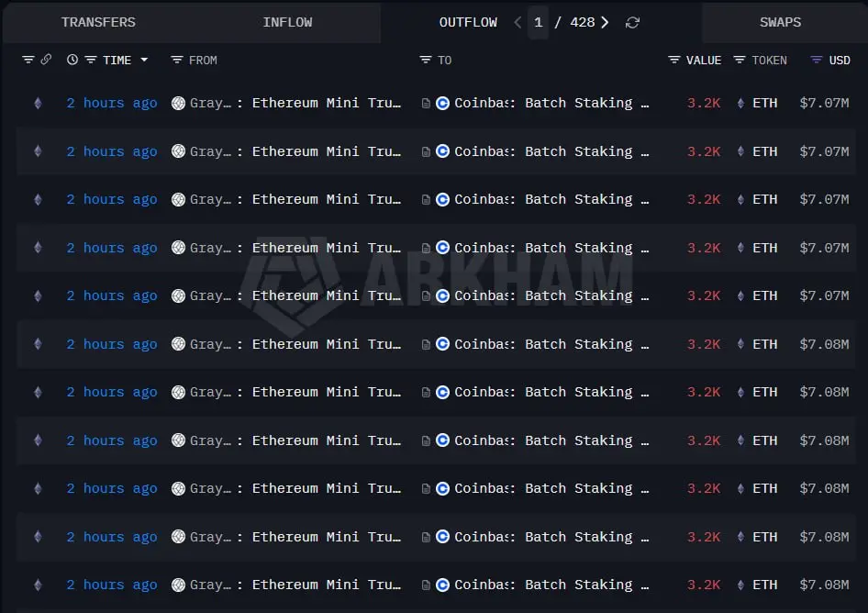Open the FROM column filter icon
The height and width of the screenshot is (613, 868).
(x=176, y=60)
